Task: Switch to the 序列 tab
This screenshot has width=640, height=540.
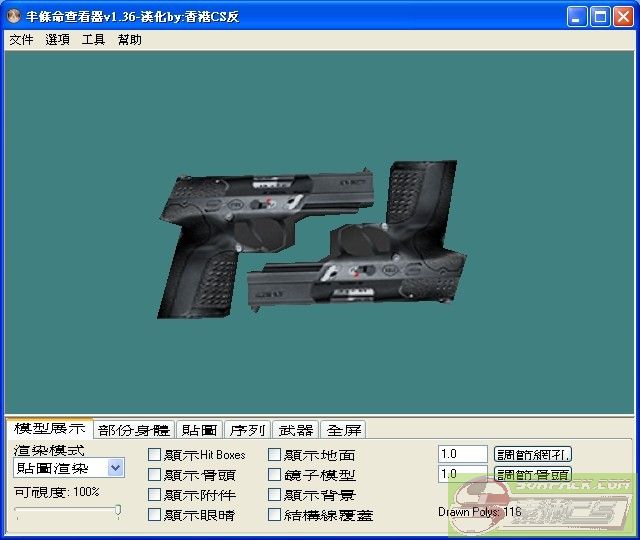Action: [x=247, y=430]
